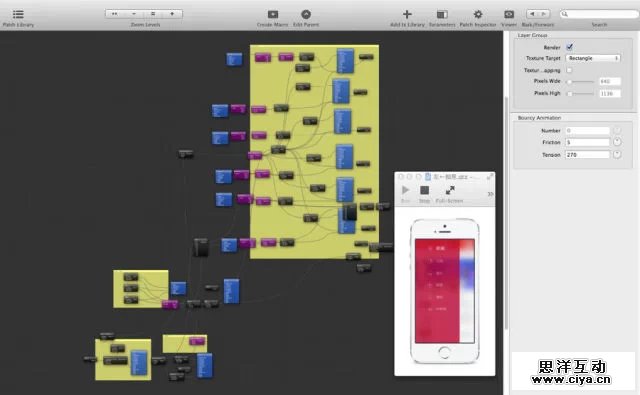This screenshot has height=395, width=640.
Task: Click the dial next to Tension
Action: (x=617, y=154)
